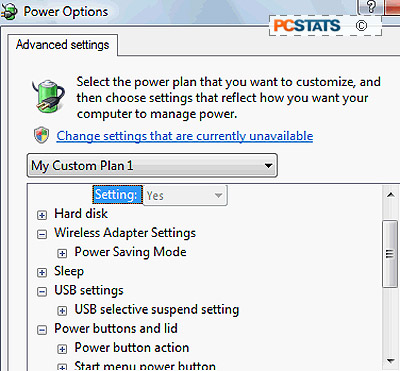This screenshot has width=400, height=371.
Task: Expand the Hard disk node
Action: (x=42, y=215)
